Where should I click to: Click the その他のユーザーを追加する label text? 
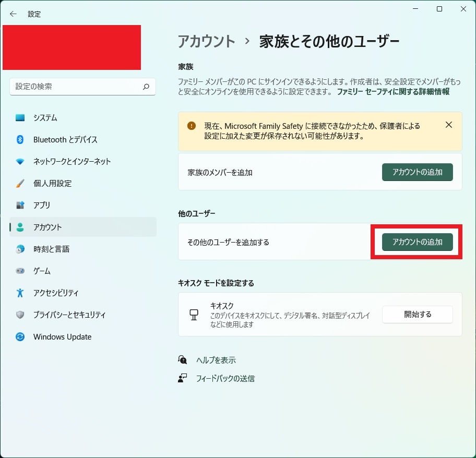tap(228, 242)
